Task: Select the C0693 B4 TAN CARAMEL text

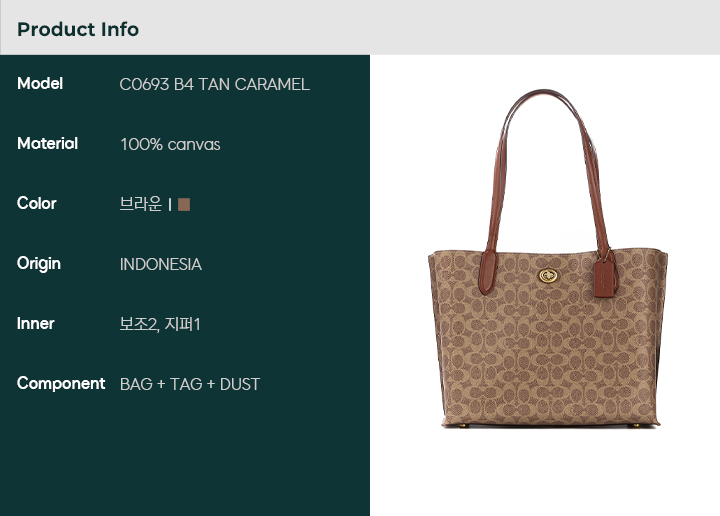Action: pos(214,84)
